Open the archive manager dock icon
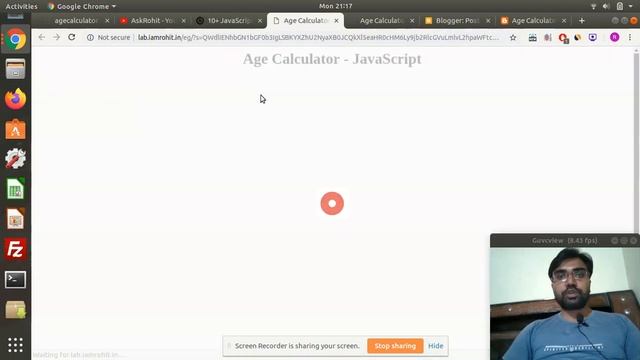 [16, 310]
